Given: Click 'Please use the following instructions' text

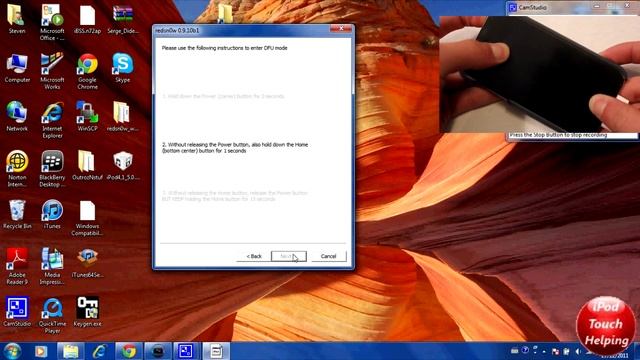Looking at the screenshot, I should click(x=224, y=48).
